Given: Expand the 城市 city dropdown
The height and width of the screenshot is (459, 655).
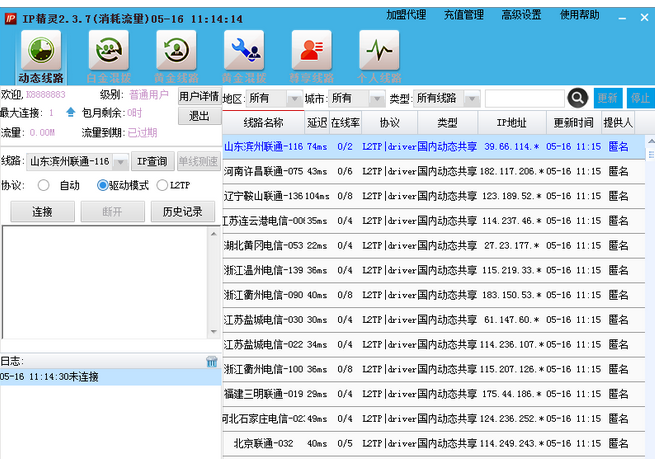Looking at the screenshot, I should coord(377,99).
